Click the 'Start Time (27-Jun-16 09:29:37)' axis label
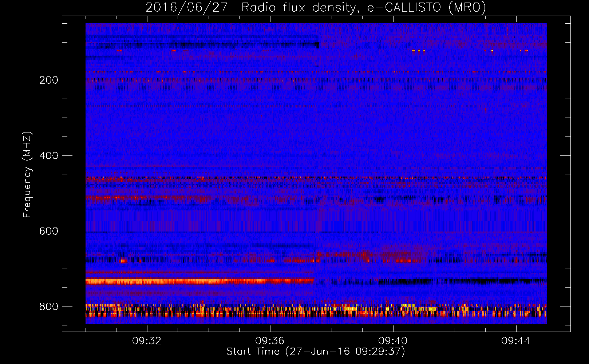Viewport: 589px width, 364px height. tap(316, 352)
